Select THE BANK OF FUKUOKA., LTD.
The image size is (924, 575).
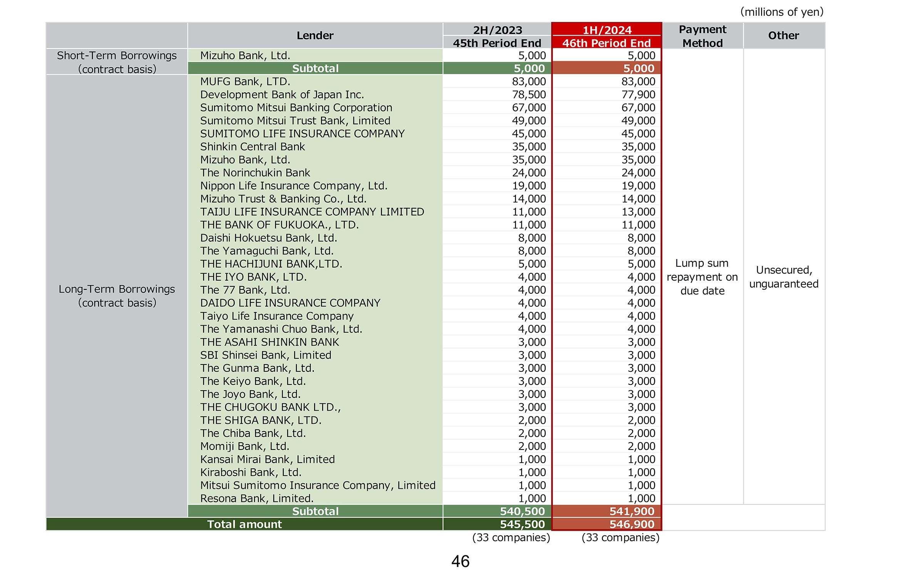279,225
